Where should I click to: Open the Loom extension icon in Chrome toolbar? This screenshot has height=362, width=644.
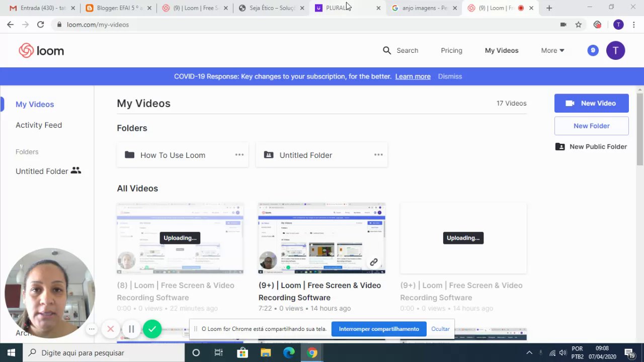pos(597,24)
